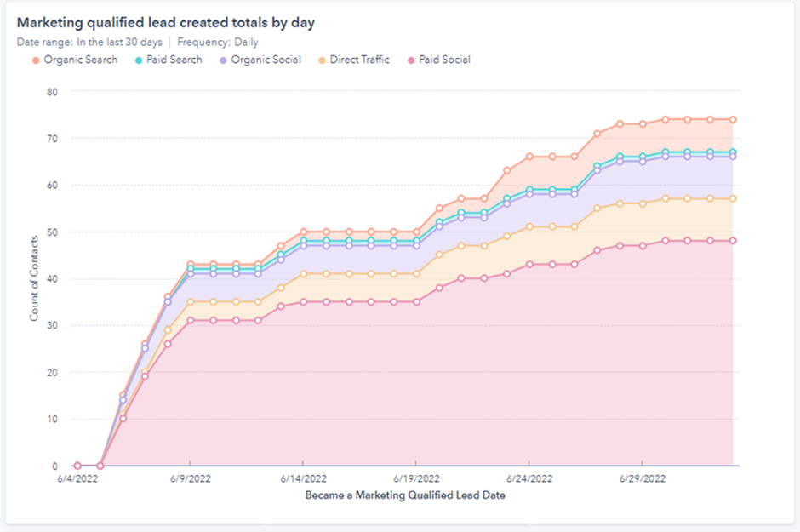800x532 pixels.
Task: Select the Paid Social data point on 6/24/2022
Action: tap(529, 264)
